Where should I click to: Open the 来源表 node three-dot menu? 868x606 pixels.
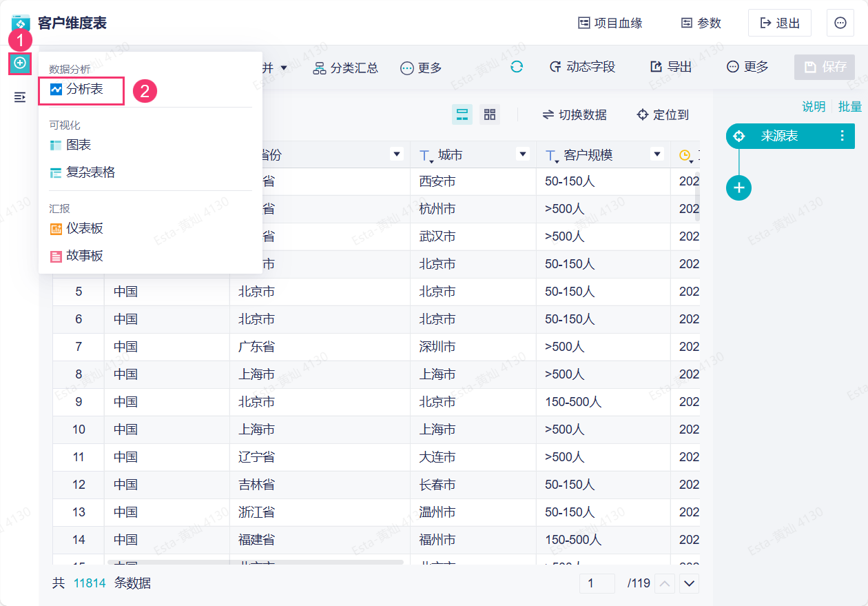[x=842, y=136]
